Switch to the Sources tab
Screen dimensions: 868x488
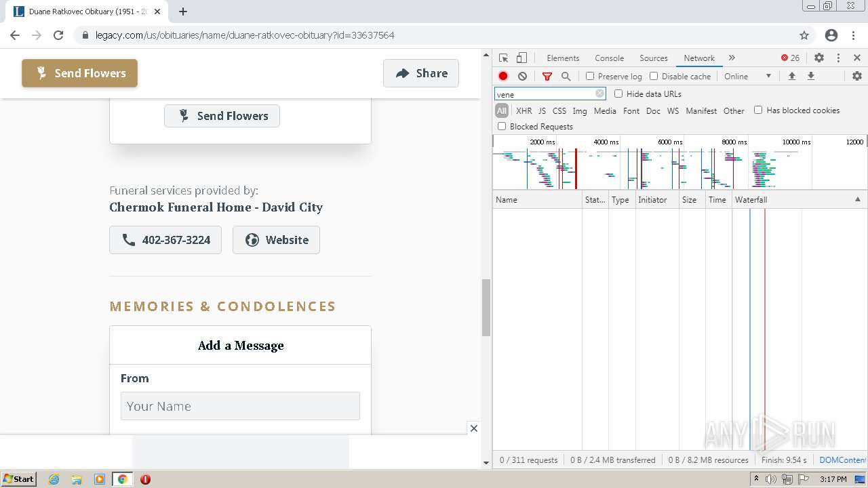pyautogui.click(x=654, y=58)
